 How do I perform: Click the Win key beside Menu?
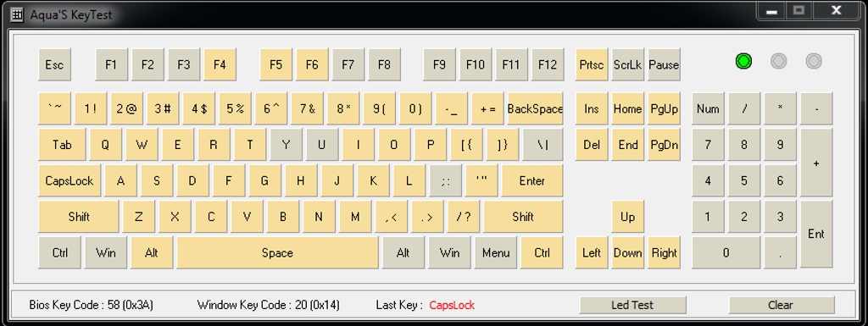point(449,252)
